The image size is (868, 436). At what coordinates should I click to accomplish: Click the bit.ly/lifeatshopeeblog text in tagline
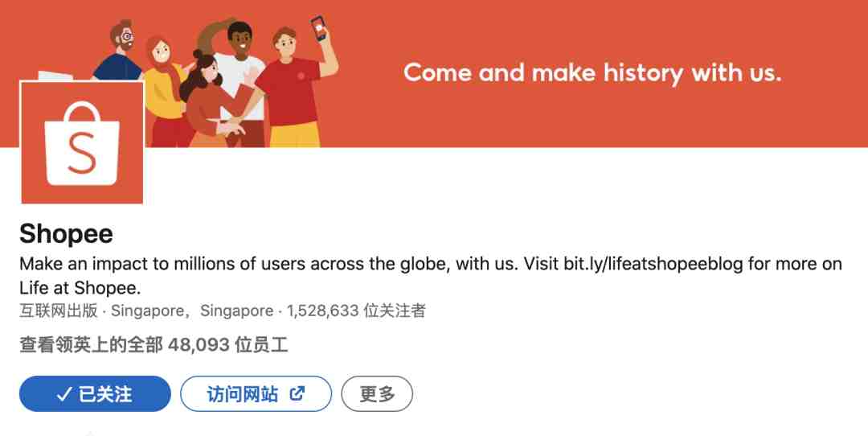[653, 264]
